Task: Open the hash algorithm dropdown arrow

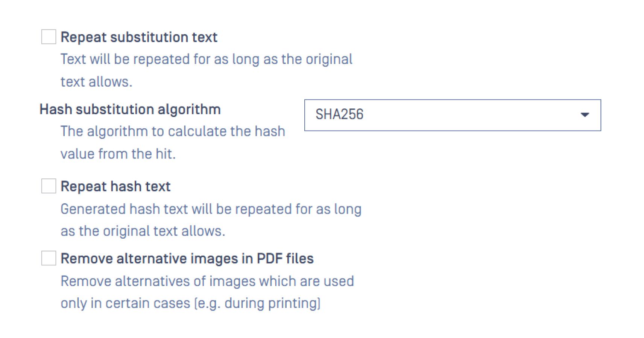Action: coord(584,115)
